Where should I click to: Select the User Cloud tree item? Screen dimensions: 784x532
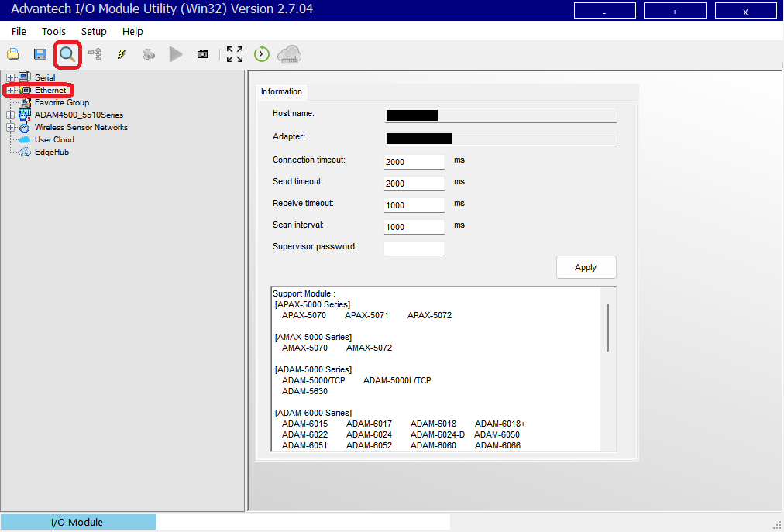tap(54, 139)
